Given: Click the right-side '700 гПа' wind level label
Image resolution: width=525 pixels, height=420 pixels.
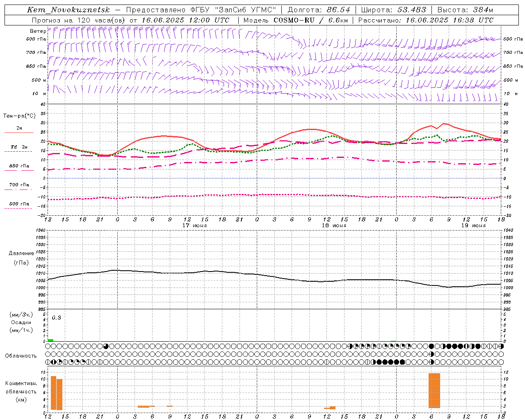Looking at the screenshot, I should (x=513, y=52).
